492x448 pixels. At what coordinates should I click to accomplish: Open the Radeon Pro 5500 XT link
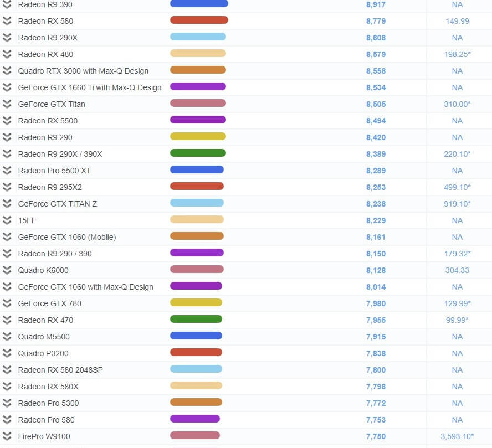[54, 171]
